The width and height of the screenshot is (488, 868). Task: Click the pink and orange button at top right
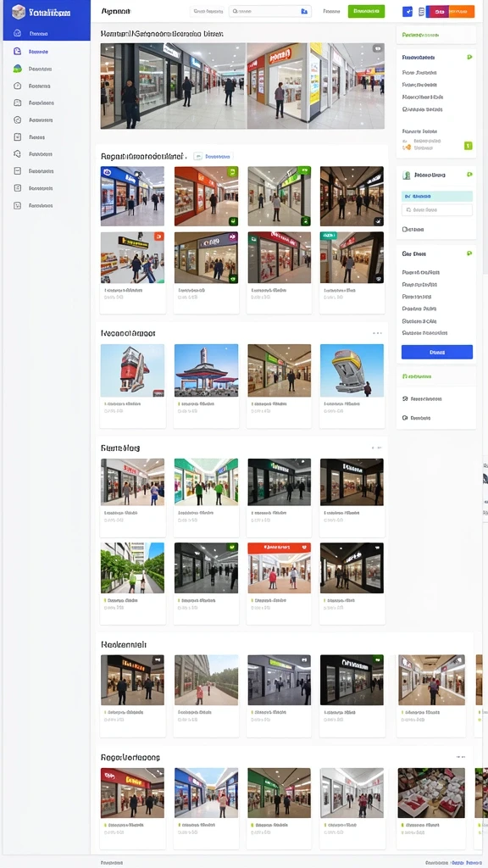450,11
